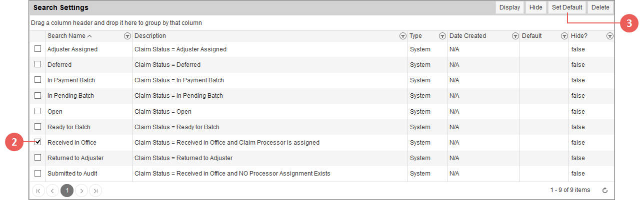Go to the last page of results
Viewport: 644px width, 200px height.
click(x=95, y=190)
